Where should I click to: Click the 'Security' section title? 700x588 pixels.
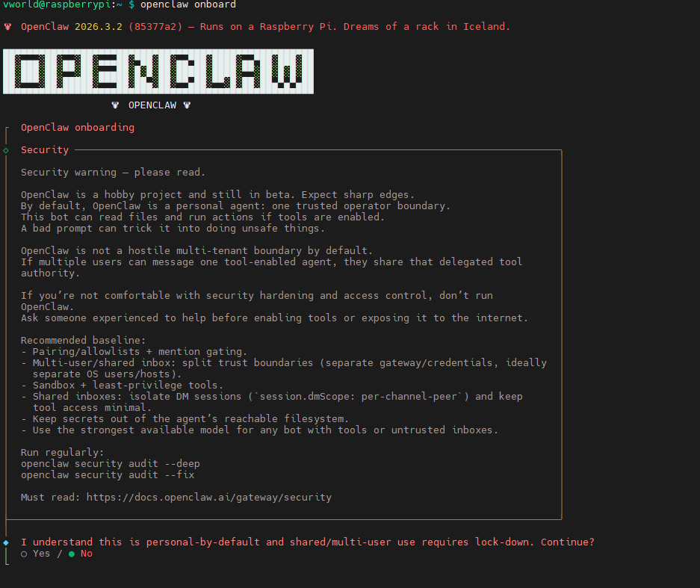coord(45,150)
